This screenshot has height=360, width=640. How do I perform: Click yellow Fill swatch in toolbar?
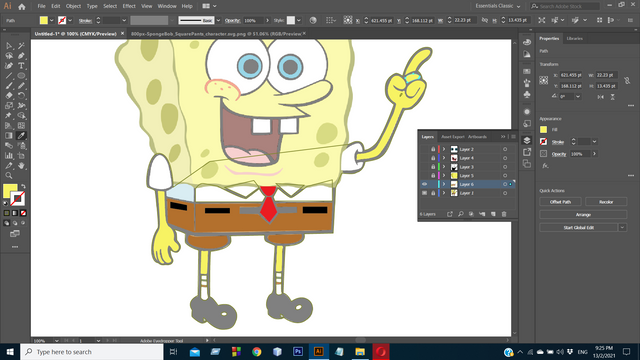click(9, 190)
